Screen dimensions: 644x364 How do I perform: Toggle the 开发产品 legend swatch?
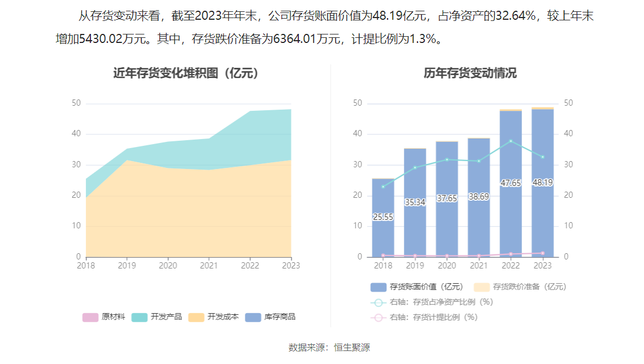click(139, 317)
